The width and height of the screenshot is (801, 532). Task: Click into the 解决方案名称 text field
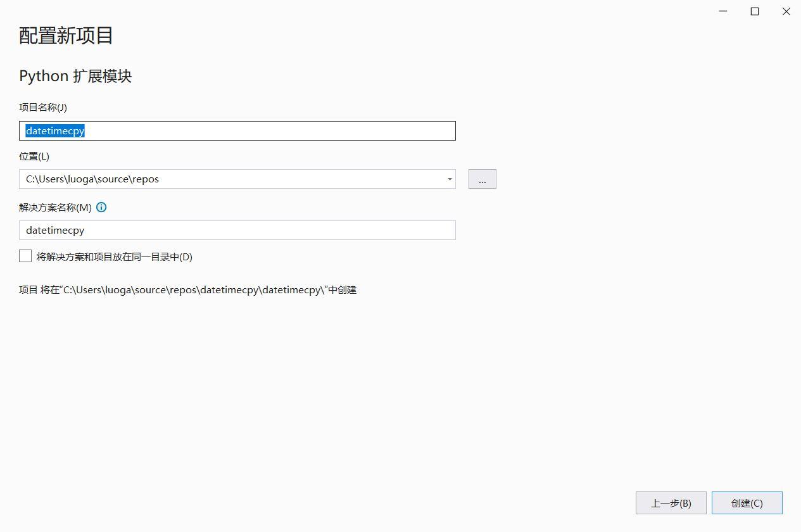point(237,230)
